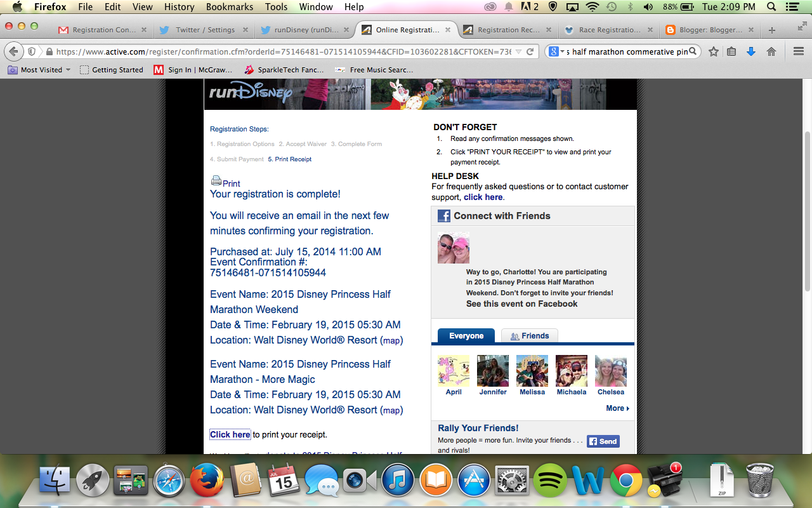Select the Everyone tab in the Facebook widget
Image resolution: width=812 pixels, height=508 pixels.
point(466,336)
